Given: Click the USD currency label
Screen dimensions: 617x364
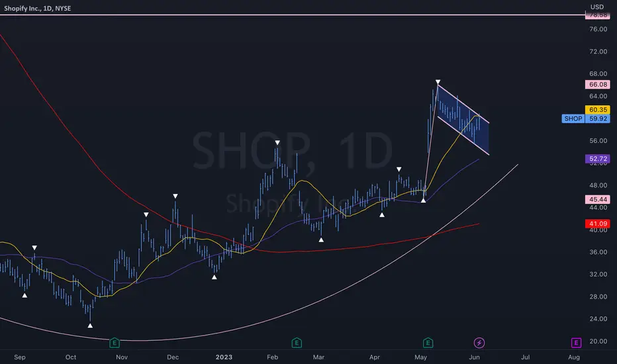Looking at the screenshot, I should tap(597, 7).
